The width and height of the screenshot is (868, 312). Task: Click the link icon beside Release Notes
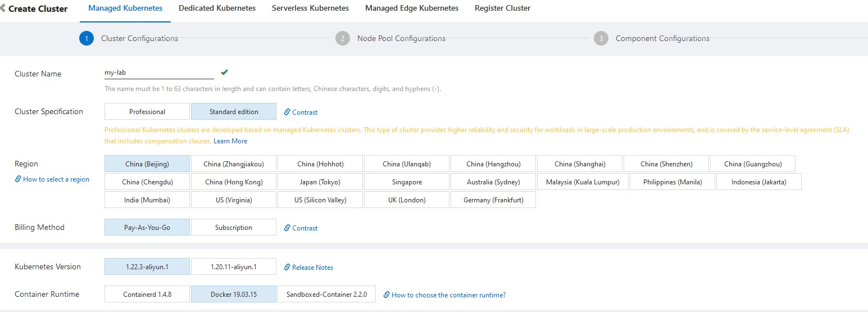point(287,267)
